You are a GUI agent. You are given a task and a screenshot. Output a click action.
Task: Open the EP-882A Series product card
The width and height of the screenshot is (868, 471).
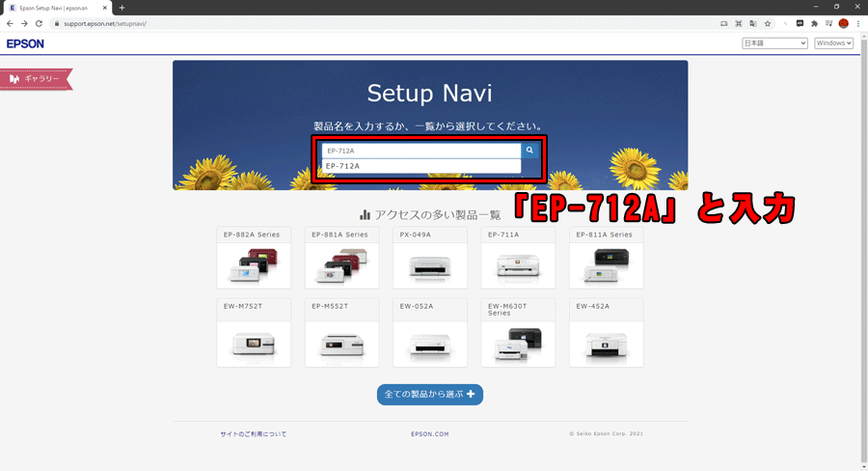coord(254,258)
